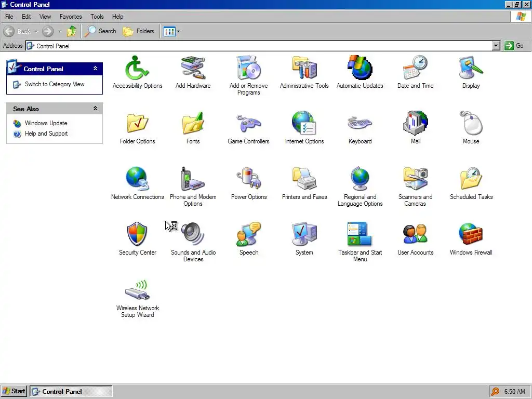Click the system tray search icon
This screenshot has width=532, height=399.
click(495, 392)
